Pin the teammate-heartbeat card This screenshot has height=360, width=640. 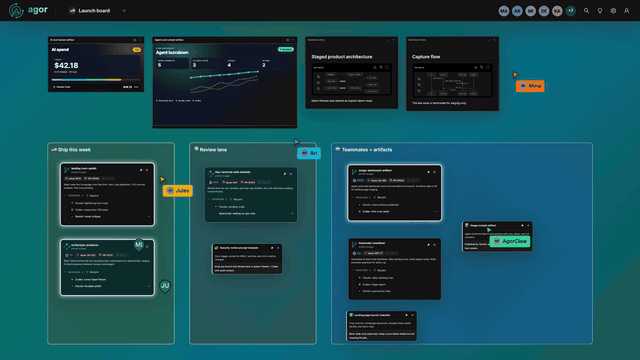tap(429, 244)
